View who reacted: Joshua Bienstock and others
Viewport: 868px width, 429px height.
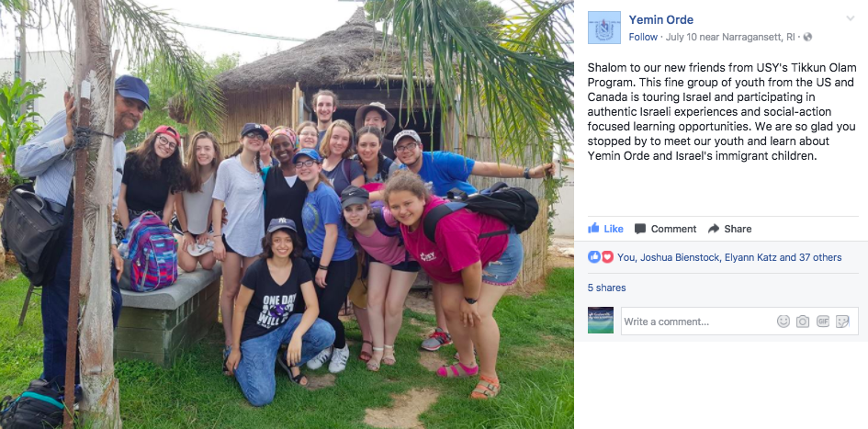coord(729,257)
